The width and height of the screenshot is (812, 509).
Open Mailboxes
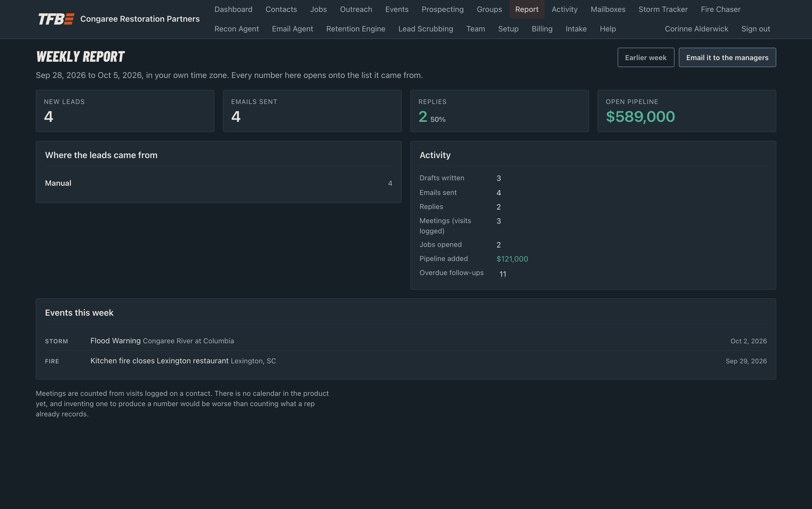[x=608, y=9]
